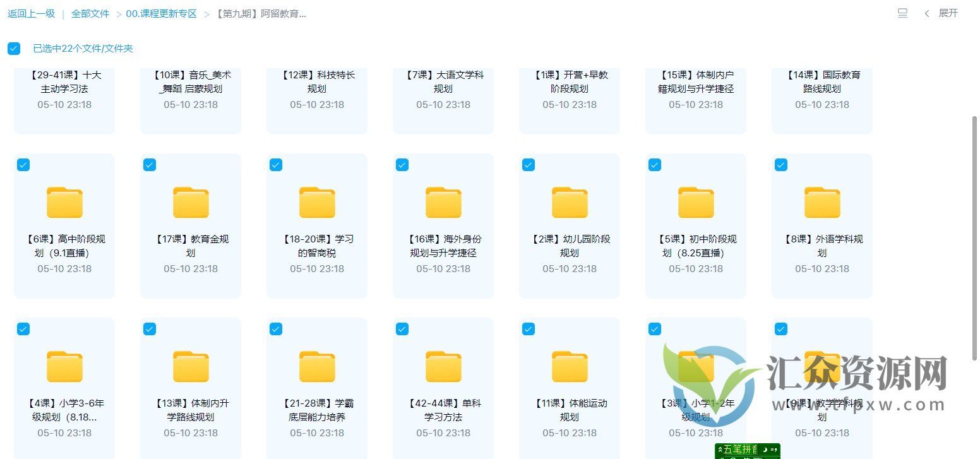Click the 【第九期】阿留教育 breadcrumb item
980x459 pixels.
coord(260,13)
